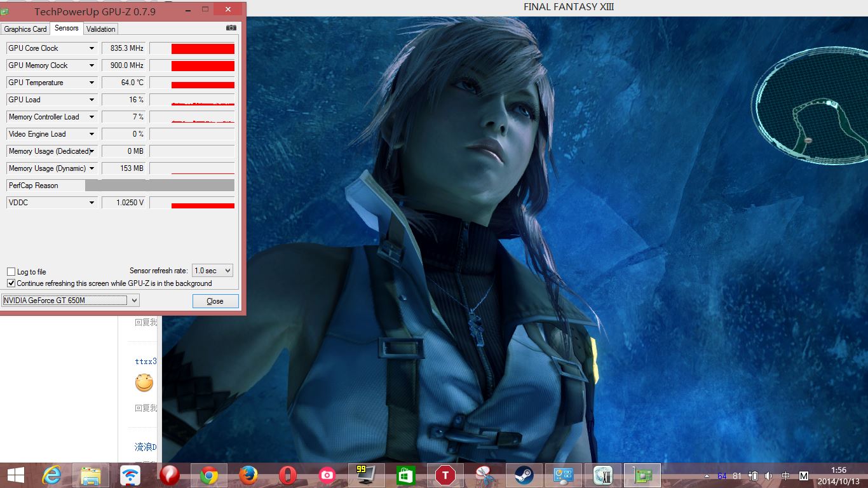Open the red swirl icon on taskbar
Image resolution: width=868 pixels, height=488 pixels.
click(170, 475)
